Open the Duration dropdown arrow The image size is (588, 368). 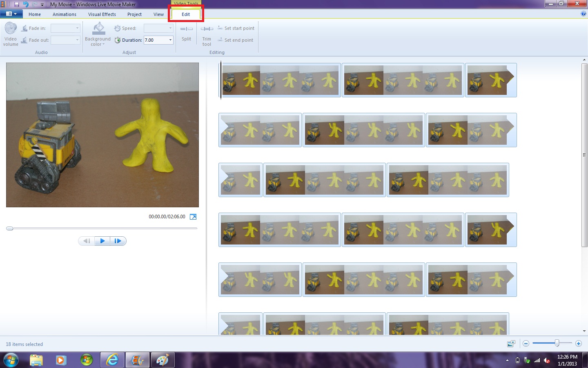pos(170,40)
